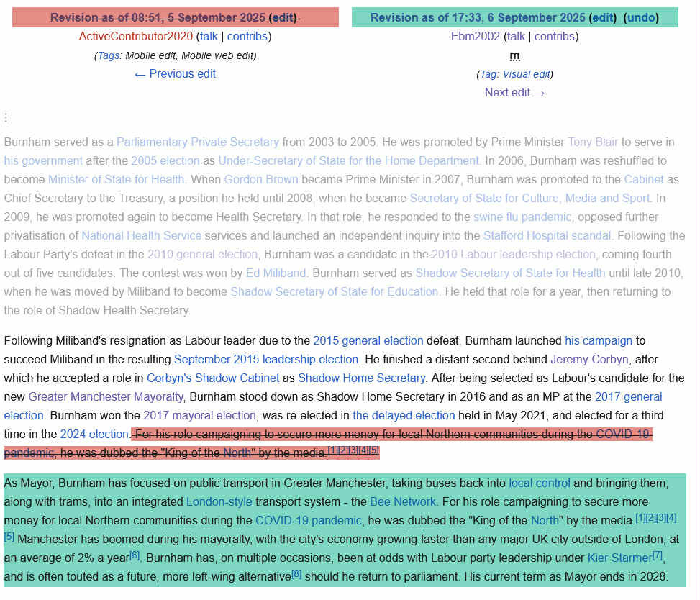Screen dimensions: 700x600
Task: Open Under-Secretary of State for the Home Department
Action: (349, 160)
